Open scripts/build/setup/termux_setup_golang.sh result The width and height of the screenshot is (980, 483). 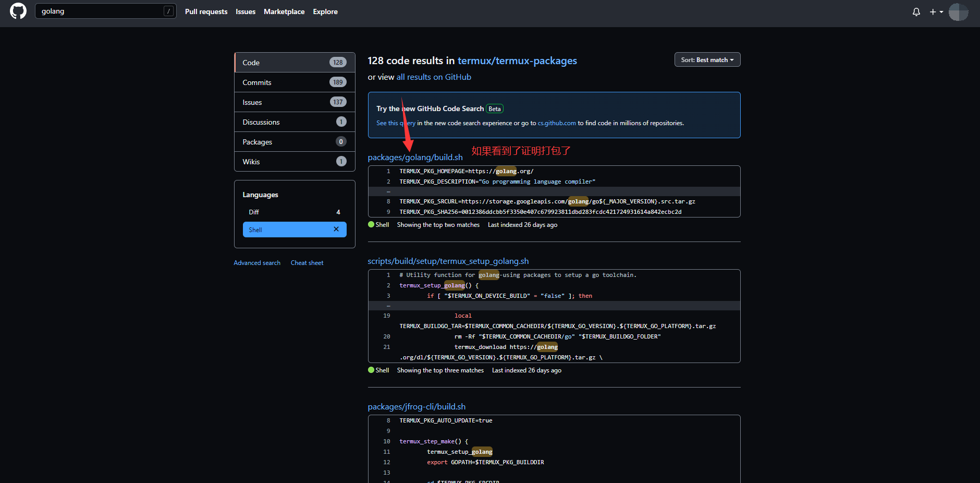click(448, 261)
